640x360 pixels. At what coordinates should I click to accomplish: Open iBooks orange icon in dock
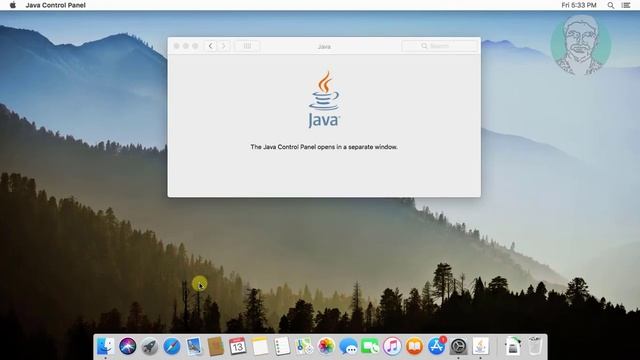tap(414, 347)
